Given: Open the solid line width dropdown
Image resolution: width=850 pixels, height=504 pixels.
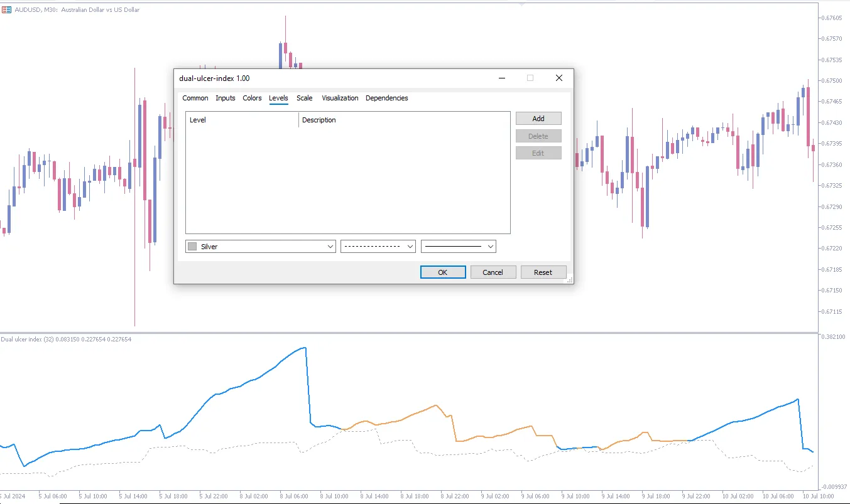Looking at the screenshot, I should (x=490, y=247).
